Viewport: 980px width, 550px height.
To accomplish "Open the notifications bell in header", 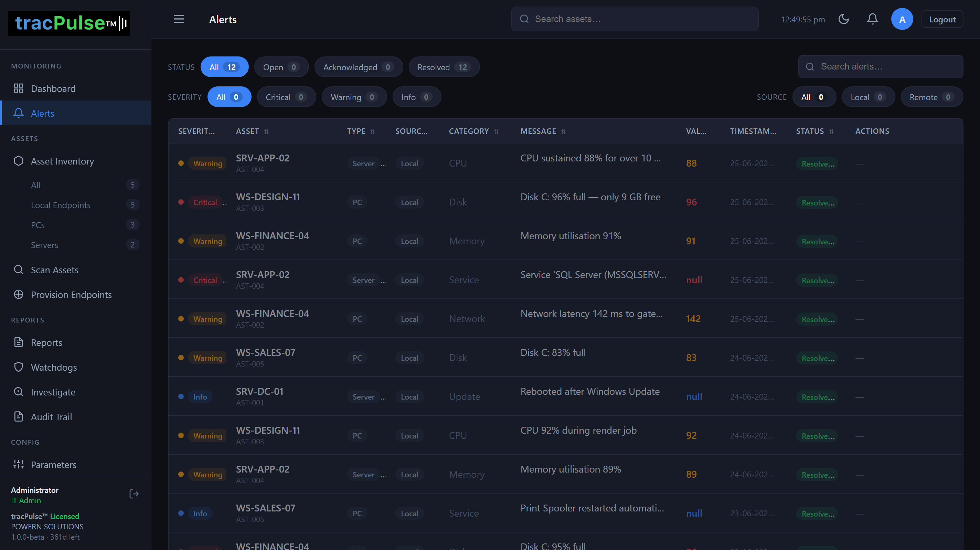I will pyautogui.click(x=872, y=19).
